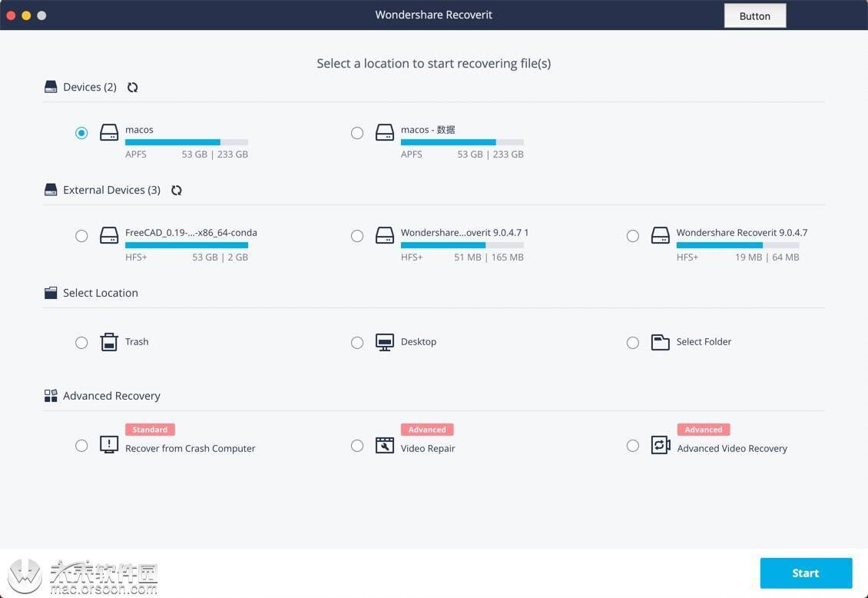Screen dimensions: 868x598
Task: Click the macos drive usage bar
Action: (187, 142)
